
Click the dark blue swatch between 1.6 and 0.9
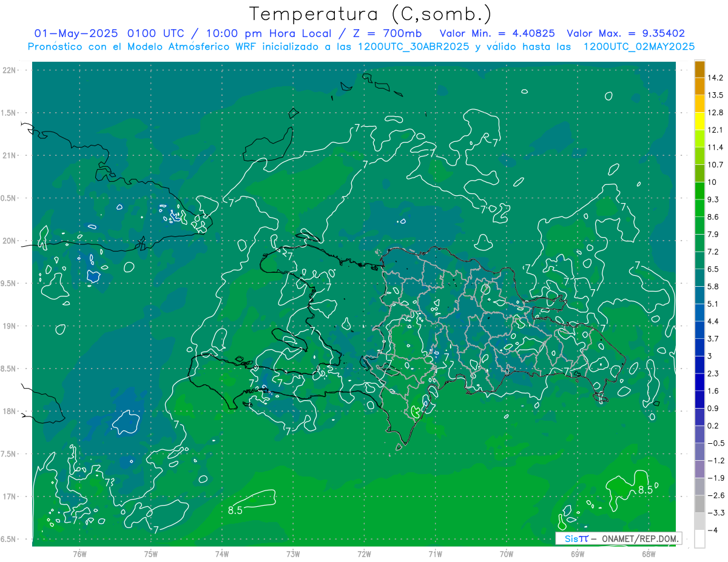tap(699, 400)
